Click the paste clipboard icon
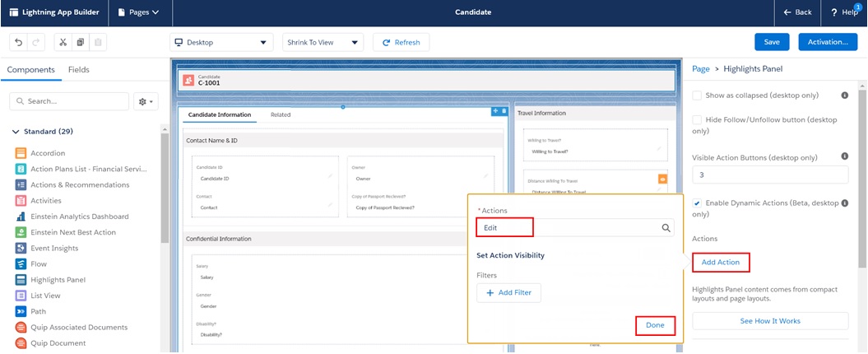The image size is (868, 354). (97, 42)
